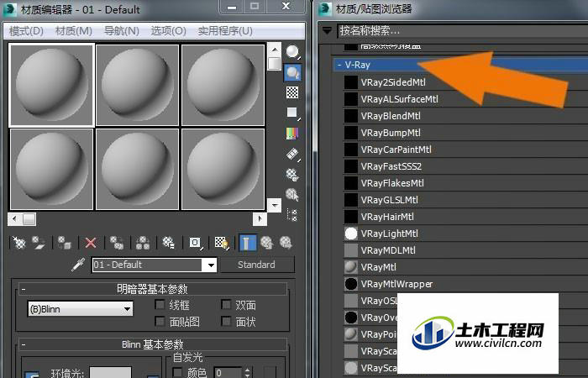Collapse the Blinn 基本参数 rollout
Viewport: 588px width, 378px height.
click(x=24, y=344)
